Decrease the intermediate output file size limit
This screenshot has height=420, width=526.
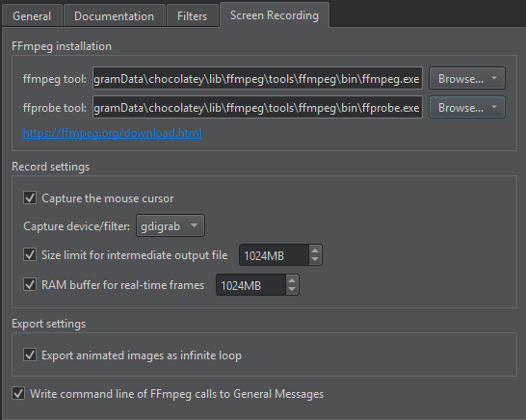315,260
